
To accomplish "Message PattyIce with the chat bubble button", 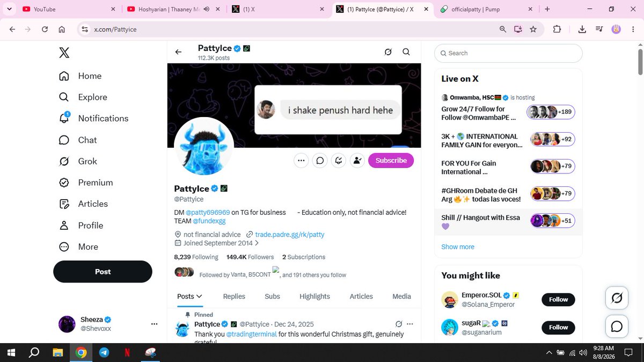I will 320,160.
